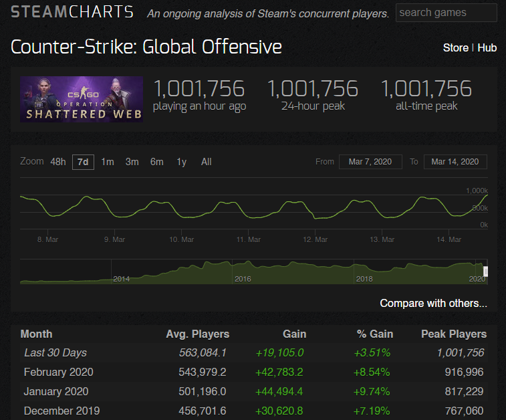Click the search games input field

[x=447, y=13]
